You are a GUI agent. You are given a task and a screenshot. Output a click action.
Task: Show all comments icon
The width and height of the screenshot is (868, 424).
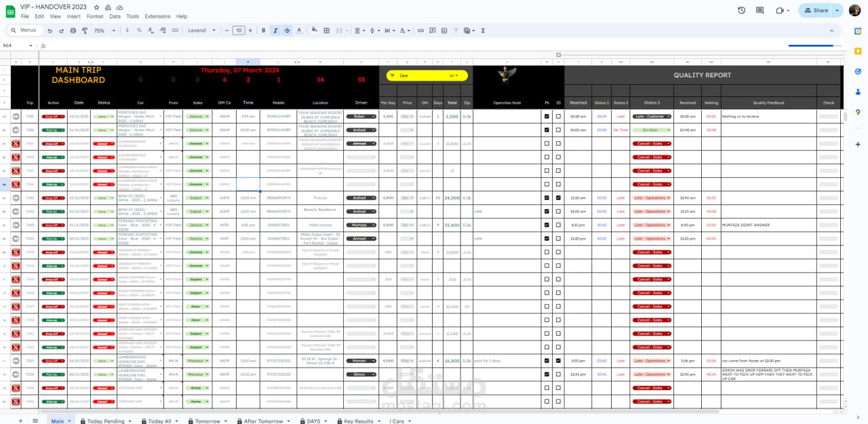click(x=759, y=10)
